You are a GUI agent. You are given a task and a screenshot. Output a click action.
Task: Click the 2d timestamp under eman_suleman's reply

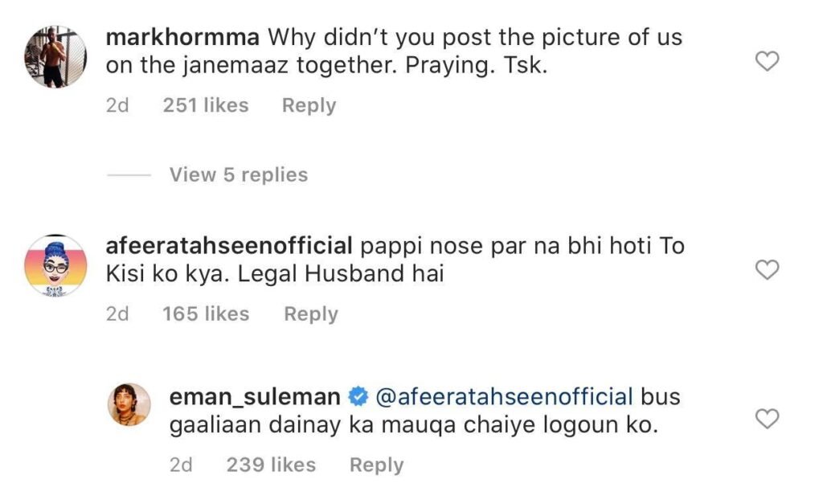pyautogui.click(x=182, y=465)
